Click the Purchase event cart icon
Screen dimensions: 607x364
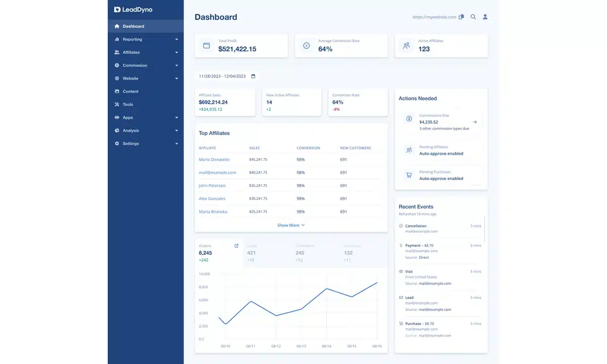click(401, 324)
